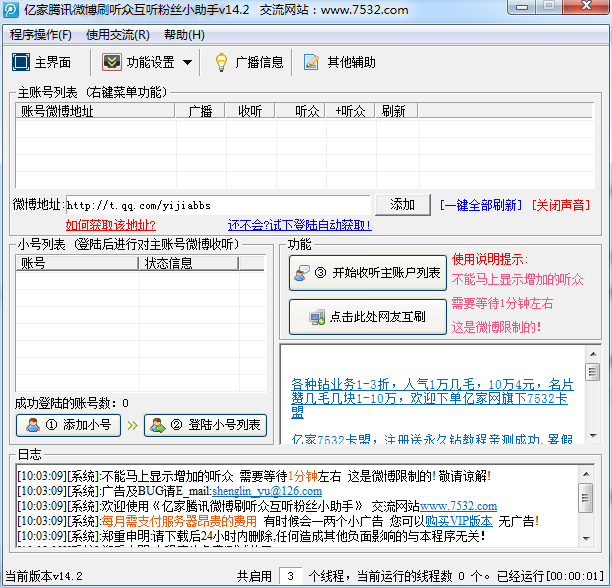Viewport: 612px width, 588px height.
Task: Focus the 微博地址 input field
Action: (218, 205)
